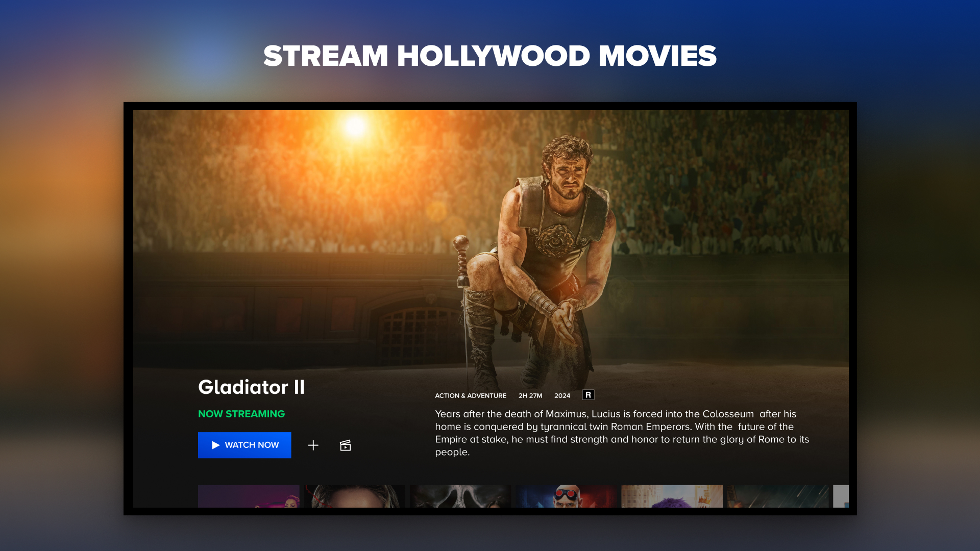Click the play triangle inside Watch Now
Image resolution: width=980 pixels, height=551 pixels.
pos(216,445)
